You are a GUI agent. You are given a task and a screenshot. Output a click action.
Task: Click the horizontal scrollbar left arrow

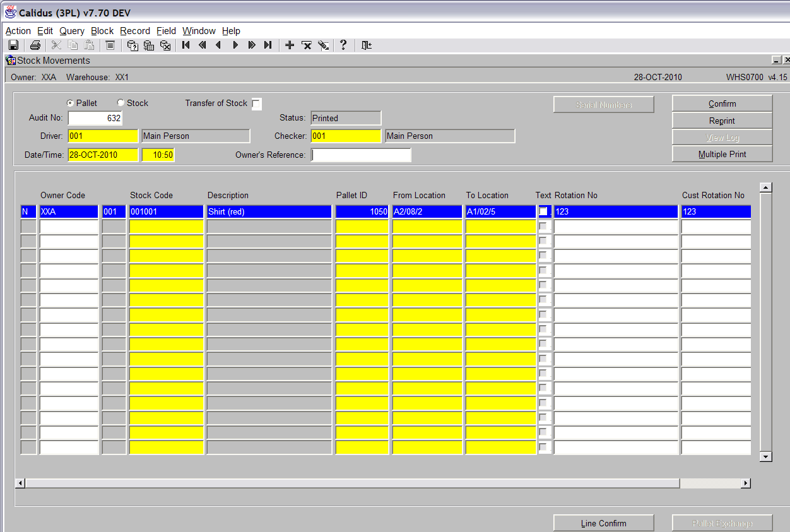[x=20, y=483]
